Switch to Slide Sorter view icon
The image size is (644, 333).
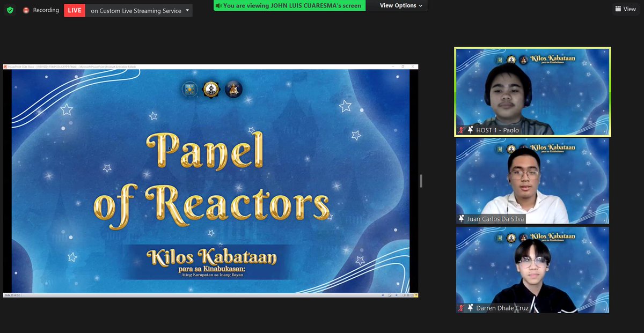click(408, 295)
